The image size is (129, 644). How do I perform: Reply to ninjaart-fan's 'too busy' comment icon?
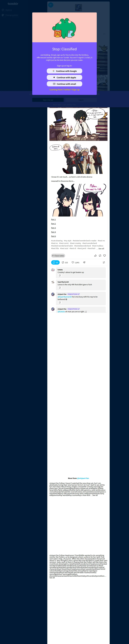(x=60, y=302)
